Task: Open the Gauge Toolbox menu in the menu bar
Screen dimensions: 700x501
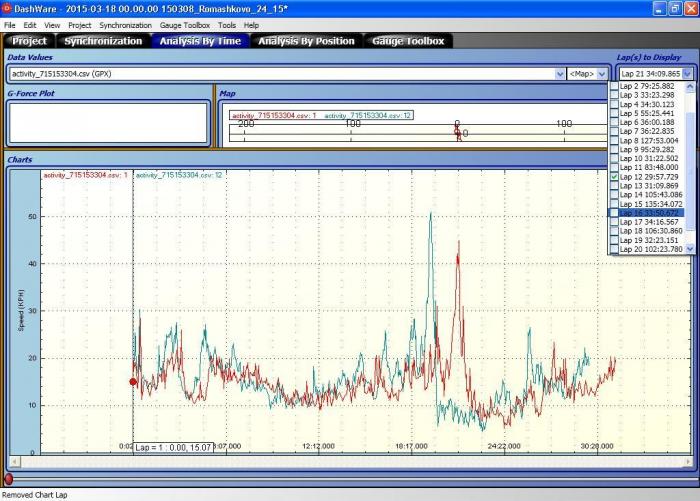Action: [x=185, y=25]
